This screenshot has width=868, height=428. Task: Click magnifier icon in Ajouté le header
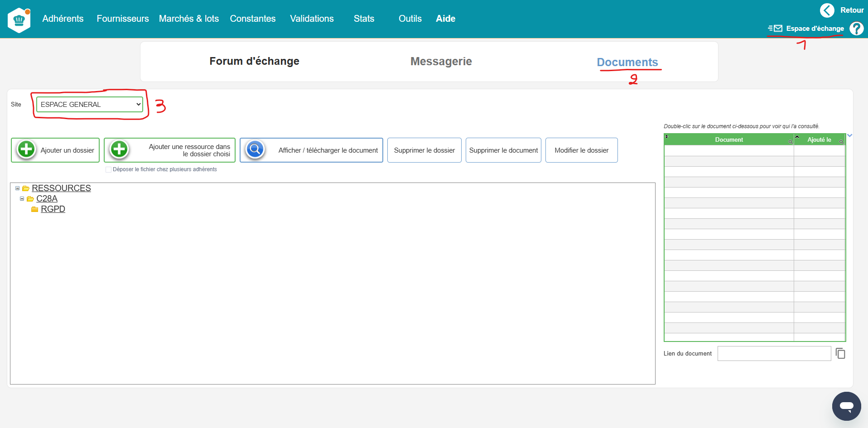coord(841,142)
